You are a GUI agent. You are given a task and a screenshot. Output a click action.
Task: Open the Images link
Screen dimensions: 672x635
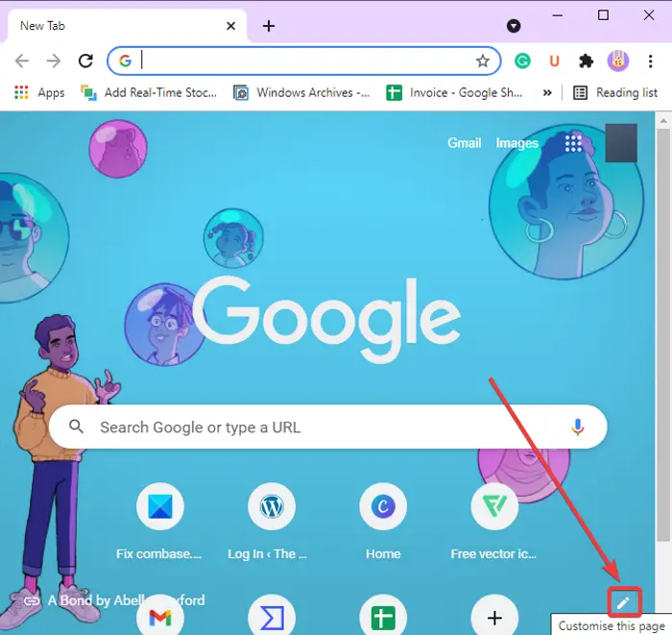[516, 143]
